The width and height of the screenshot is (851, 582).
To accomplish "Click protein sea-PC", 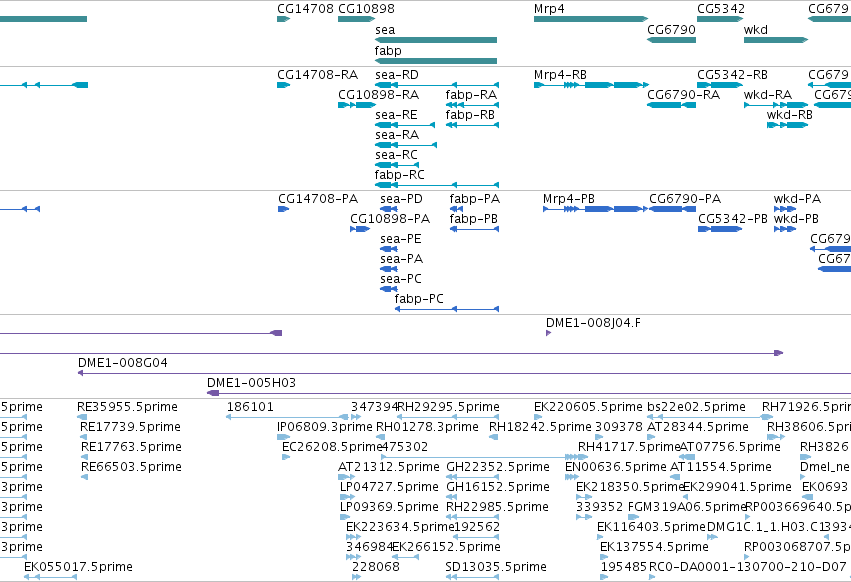I will (x=389, y=289).
